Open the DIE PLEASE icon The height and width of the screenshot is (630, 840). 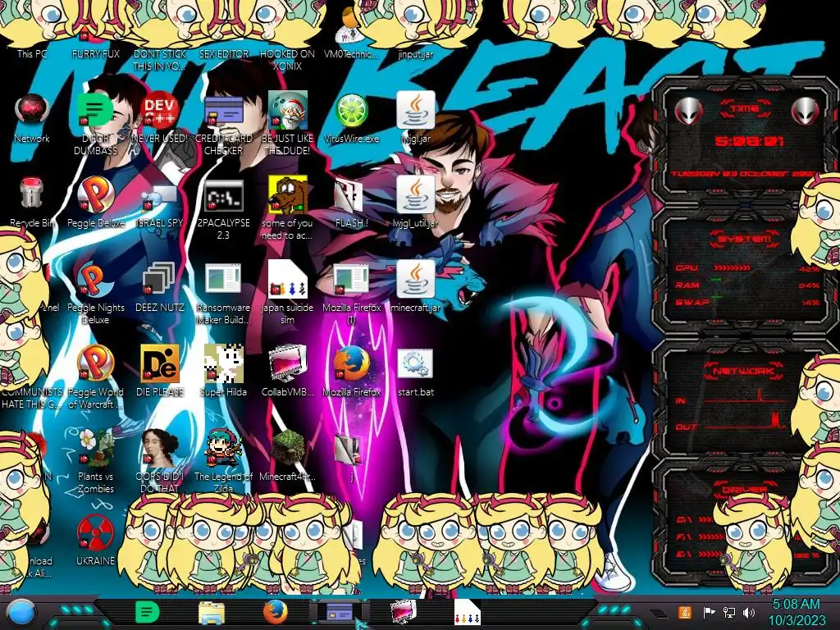(160, 371)
